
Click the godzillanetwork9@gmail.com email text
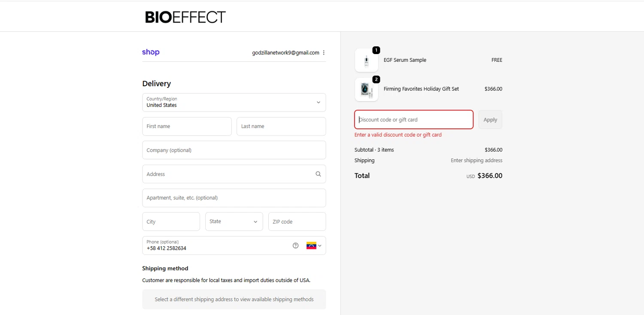pos(286,53)
